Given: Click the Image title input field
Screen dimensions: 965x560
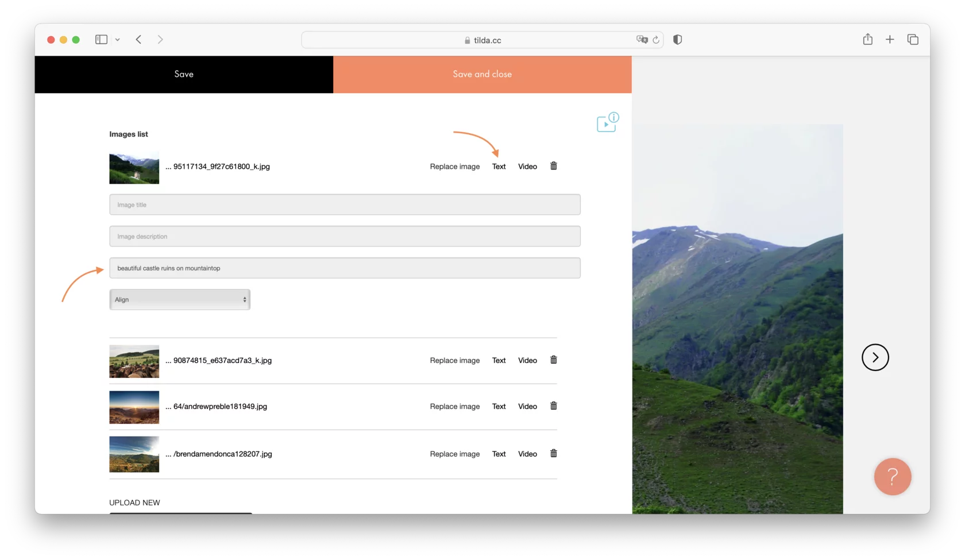Looking at the screenshot, I should (x=345, y=204).
